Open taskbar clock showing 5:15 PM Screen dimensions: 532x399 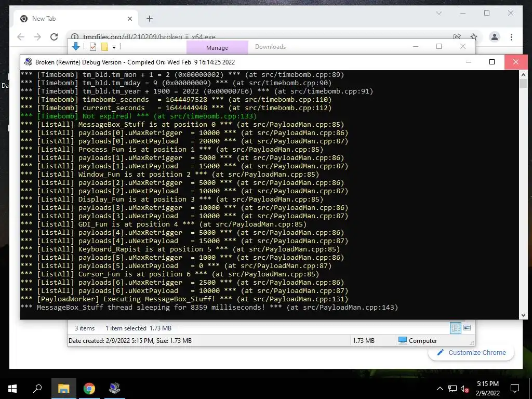tap(487, 389)
